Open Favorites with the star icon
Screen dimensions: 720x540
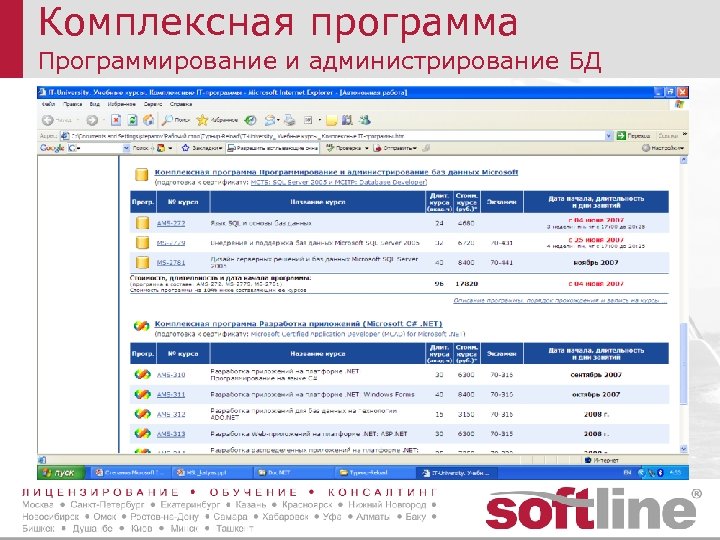click(x=202, y=120)
